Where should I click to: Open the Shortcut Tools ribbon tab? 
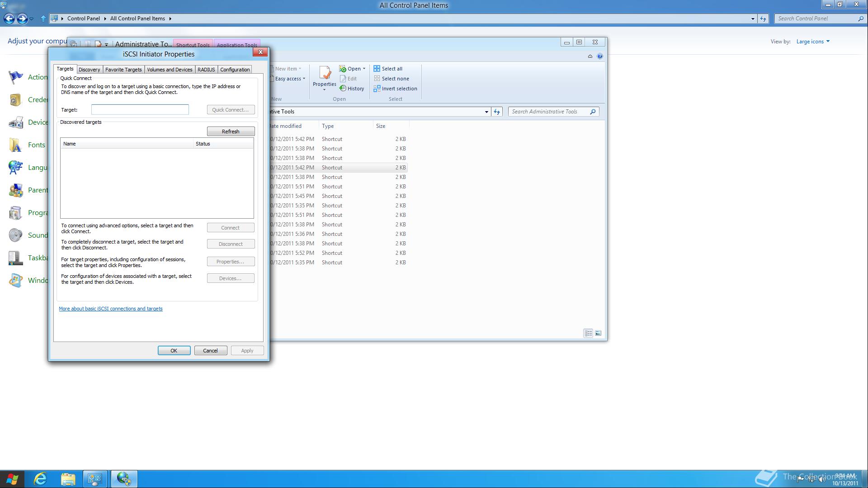[193, 45]
